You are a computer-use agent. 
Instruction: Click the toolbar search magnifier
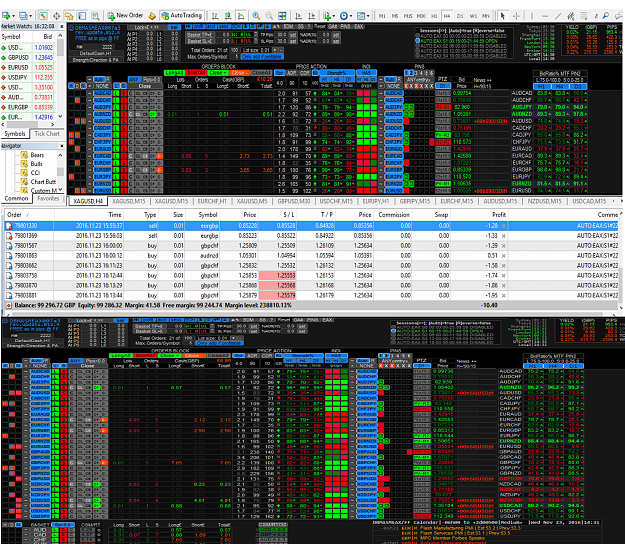tap(606, 16)
